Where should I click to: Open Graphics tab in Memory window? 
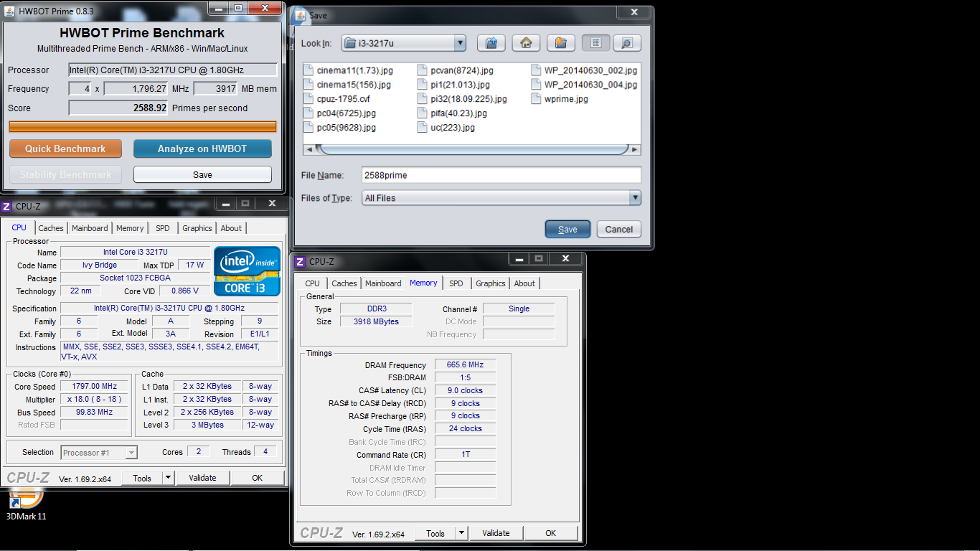tap(491, 283)
